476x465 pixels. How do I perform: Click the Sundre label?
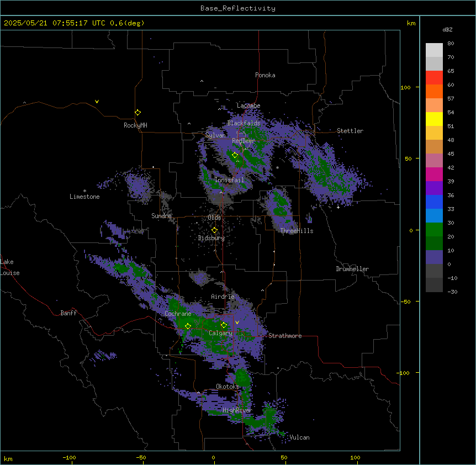click(x=161, y=216)
